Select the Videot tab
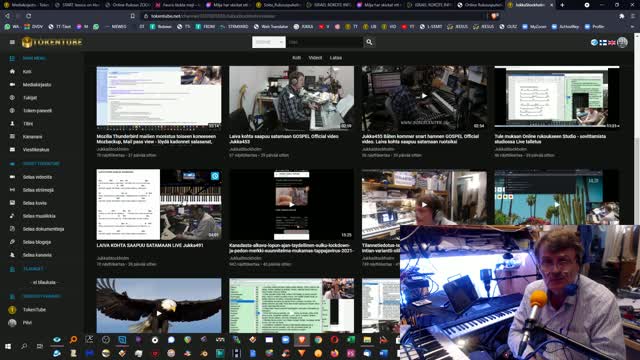Viewport: 640px width, 360px height. point(315,58)
